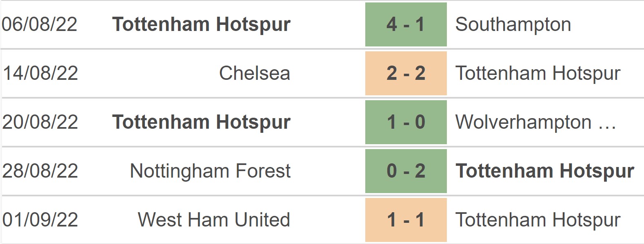Click the 1 - 1 West Ham score
The width and height of the screenshot is (644, 244).
pyautogui.click(x=406, y=220)
